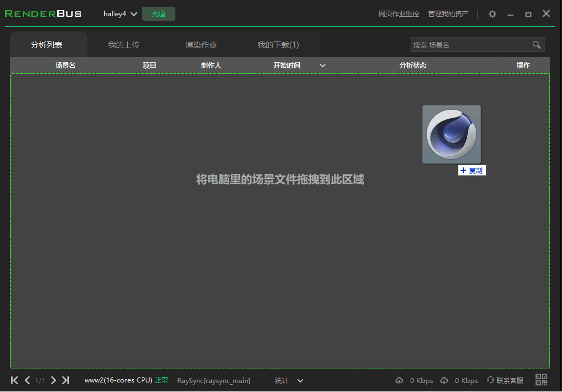
Task: Open the 渲染作业 tab
Action: click(x=201, y=45)
